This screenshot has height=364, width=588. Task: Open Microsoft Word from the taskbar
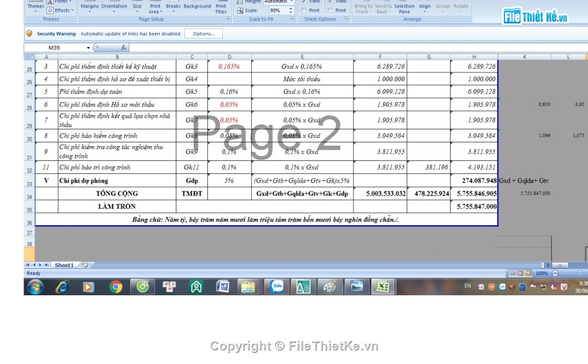click(223, 287)
